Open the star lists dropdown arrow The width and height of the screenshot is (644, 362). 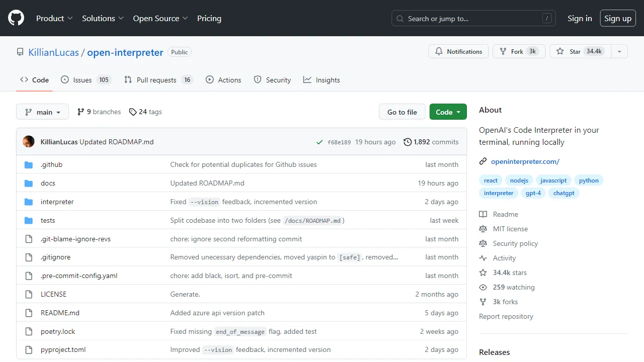[x=619, y=51]
